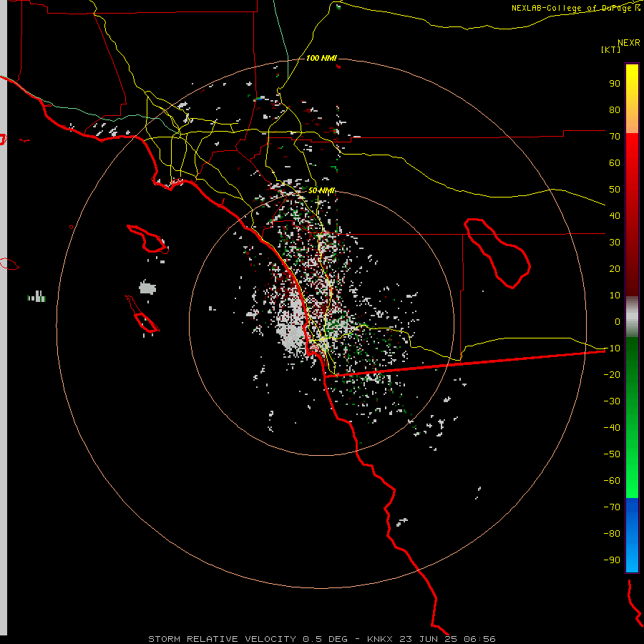Image resolution: width=644 pixels, height=644 pixels.
Task: Click the [KT] units label
Action: point(610,49)
